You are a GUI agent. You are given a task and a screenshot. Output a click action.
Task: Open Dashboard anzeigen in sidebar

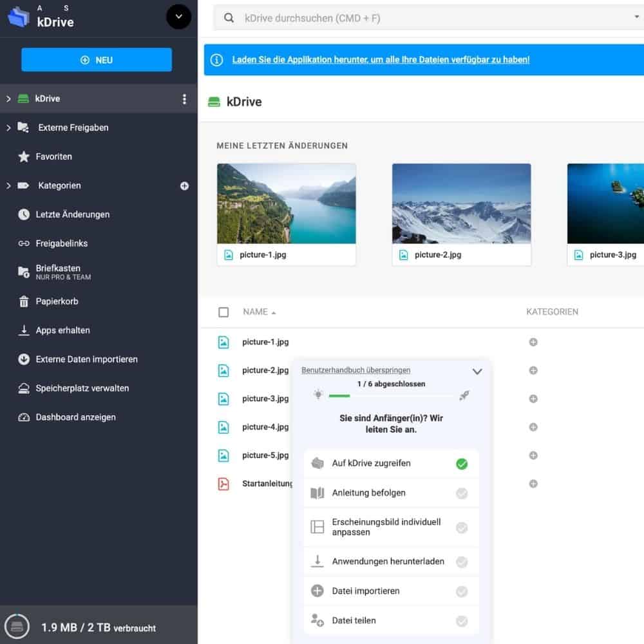[x=75, y=417]
